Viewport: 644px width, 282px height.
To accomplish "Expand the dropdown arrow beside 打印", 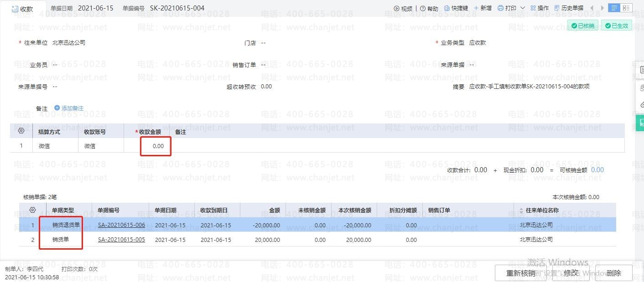I will [x=523, y=8].
